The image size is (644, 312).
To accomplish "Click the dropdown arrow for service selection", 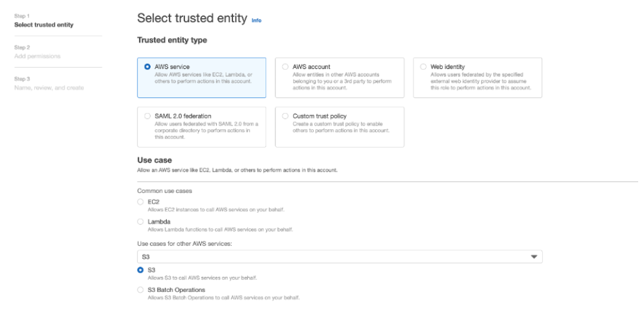I will point(534,257).
